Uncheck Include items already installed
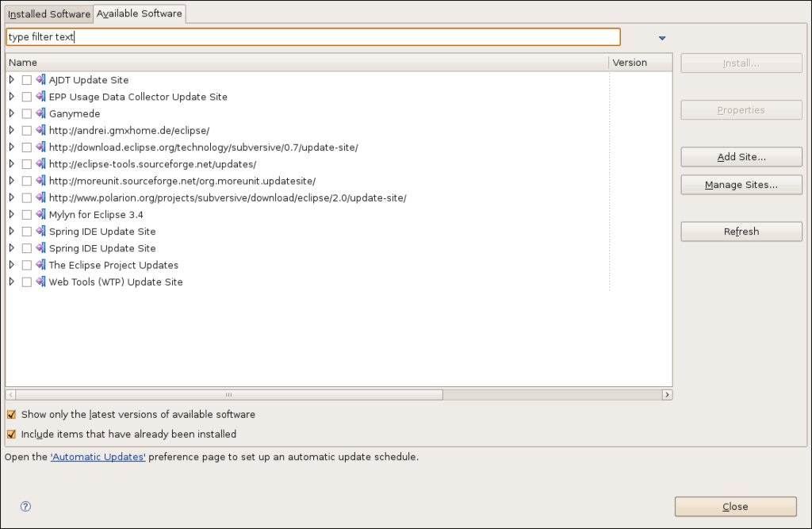Viewport: 812px width, 529px height. point(11,434)
